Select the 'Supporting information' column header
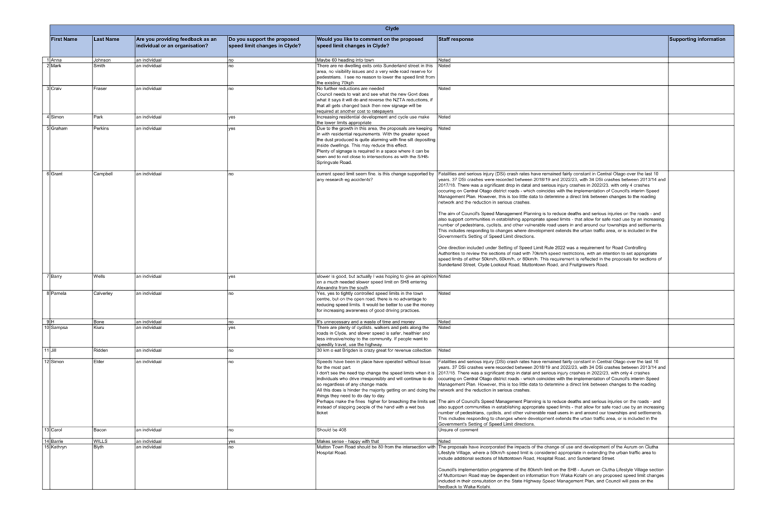 point(697,40)
